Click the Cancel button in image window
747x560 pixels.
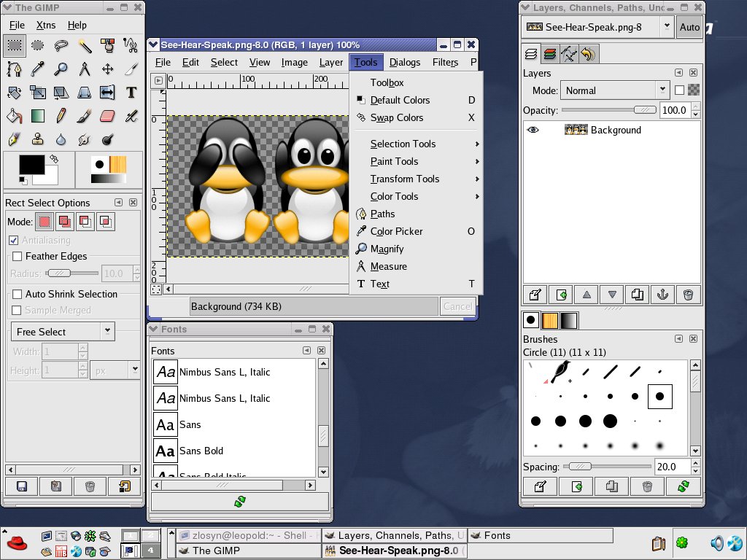[x=458, y=306]
